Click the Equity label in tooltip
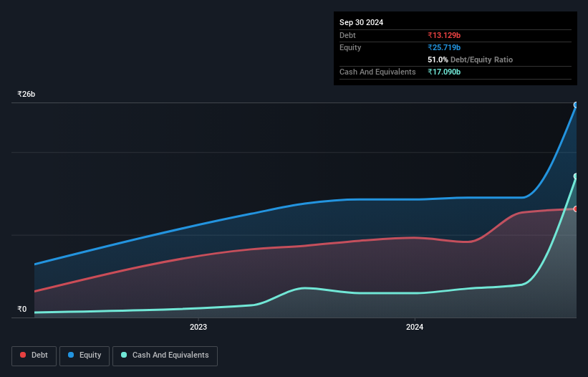 tap(350, 47)
